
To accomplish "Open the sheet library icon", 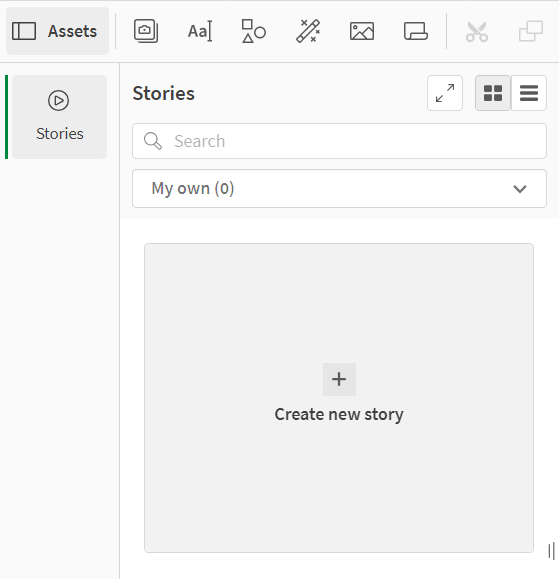I will click(416, 31).
